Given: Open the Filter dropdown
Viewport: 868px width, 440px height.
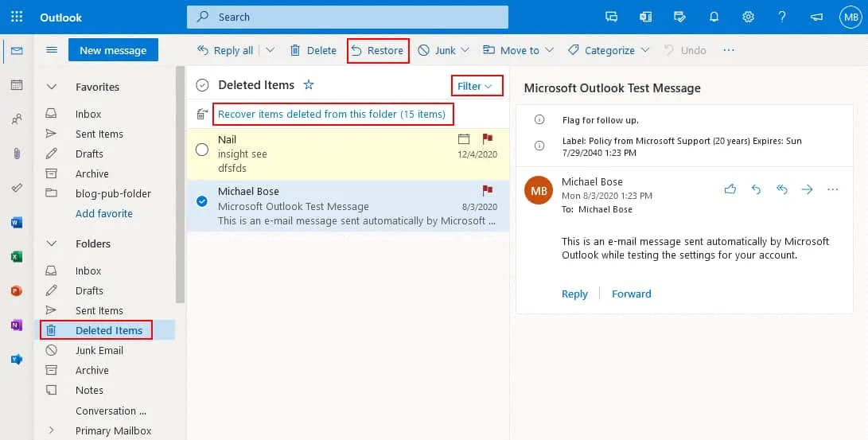Looking at the screenshot, I should click(x=476, y=86).
